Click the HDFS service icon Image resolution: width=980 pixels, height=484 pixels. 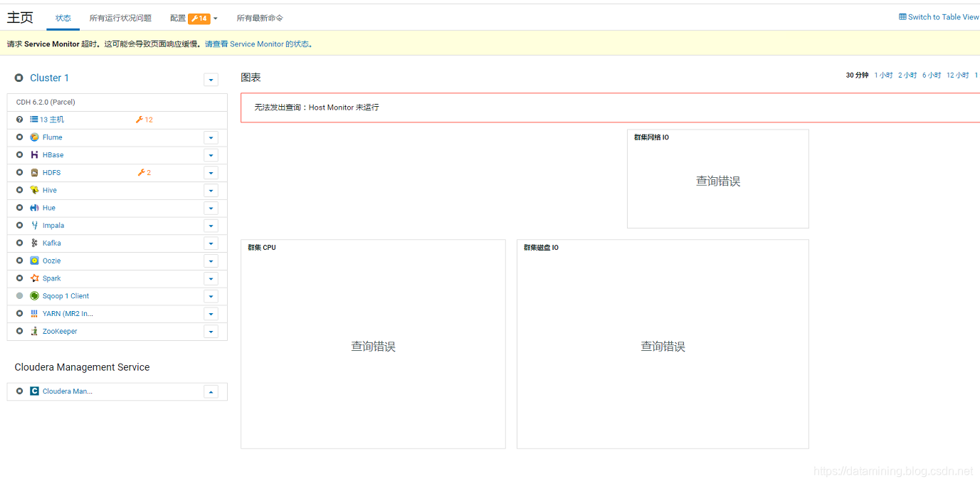click(x=34, y=173)
